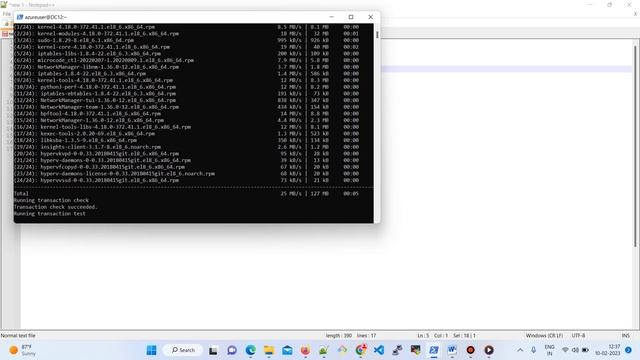Click the kexec-tools rpm terminal line
Viewport: 640px width, 360px height.
tap(187, 133)
